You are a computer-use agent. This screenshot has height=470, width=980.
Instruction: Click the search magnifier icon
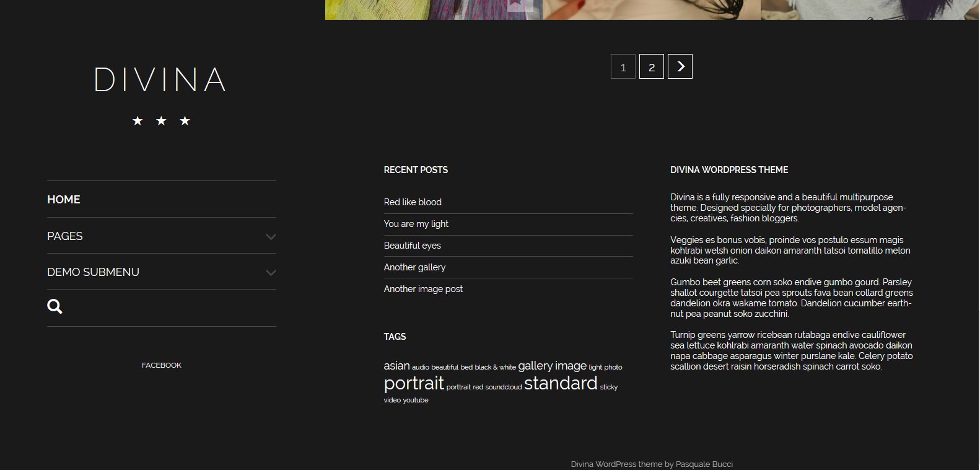click(x=55, y=306)
